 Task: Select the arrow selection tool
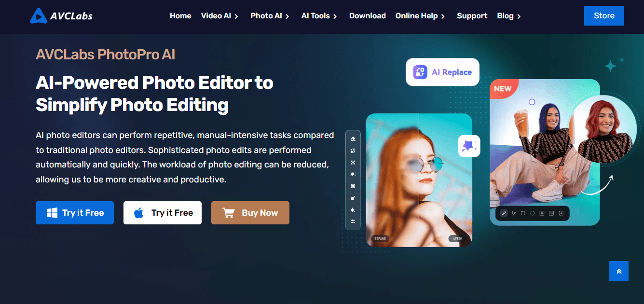click(x=514, y=213)
